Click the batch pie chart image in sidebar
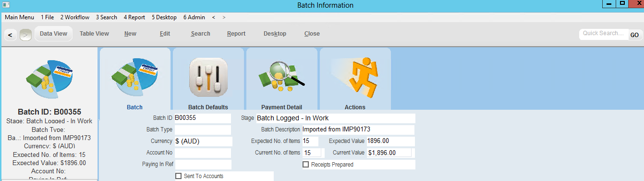644x181 pixels. coord(49,79)
